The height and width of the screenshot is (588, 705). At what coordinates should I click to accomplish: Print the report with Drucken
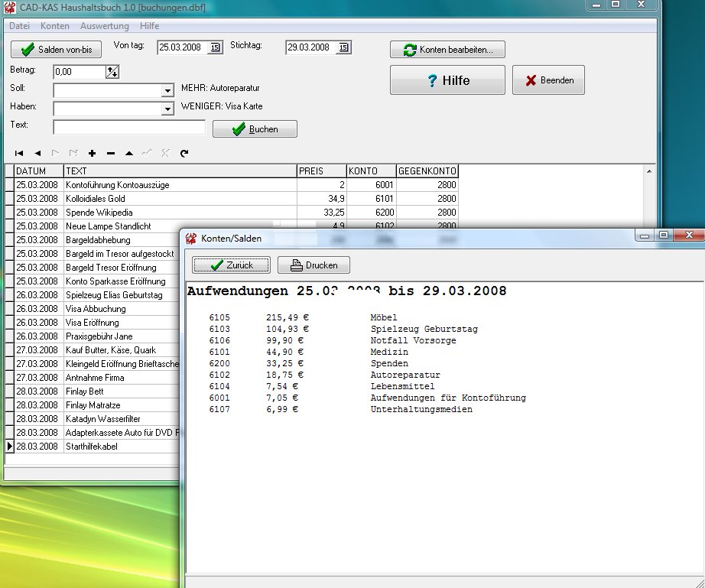(314, 265)
